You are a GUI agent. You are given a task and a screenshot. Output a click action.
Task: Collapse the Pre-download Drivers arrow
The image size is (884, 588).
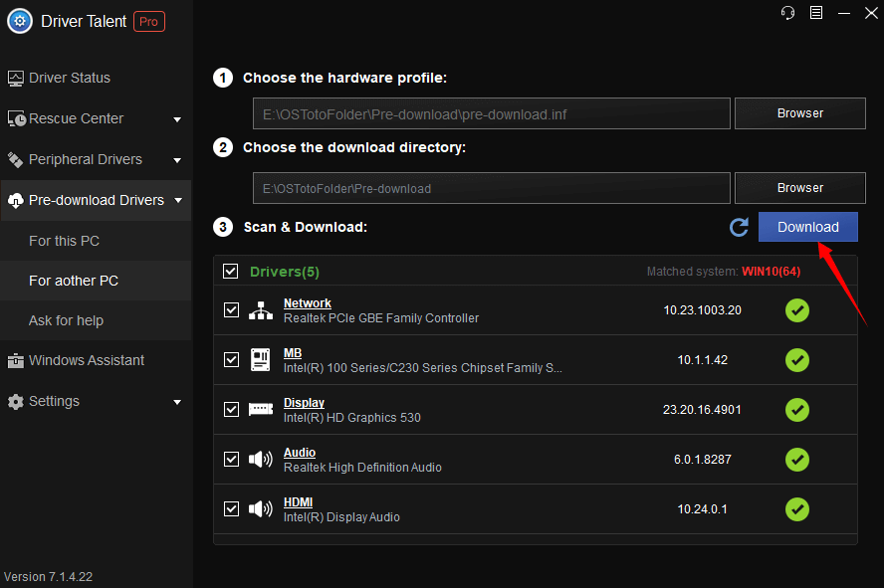[179, 201]
